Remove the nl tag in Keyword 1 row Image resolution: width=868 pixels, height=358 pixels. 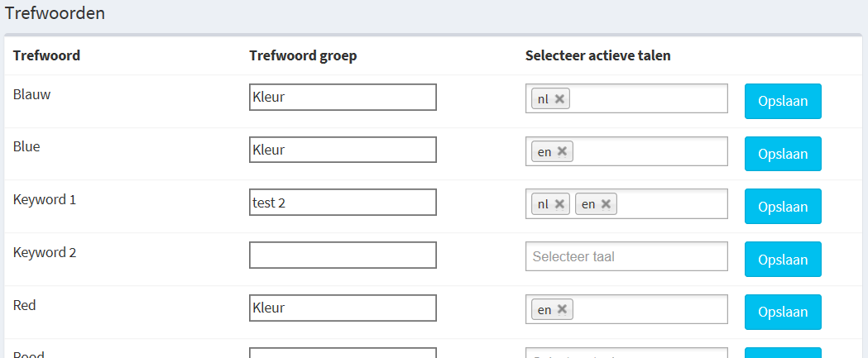[559, 204]
